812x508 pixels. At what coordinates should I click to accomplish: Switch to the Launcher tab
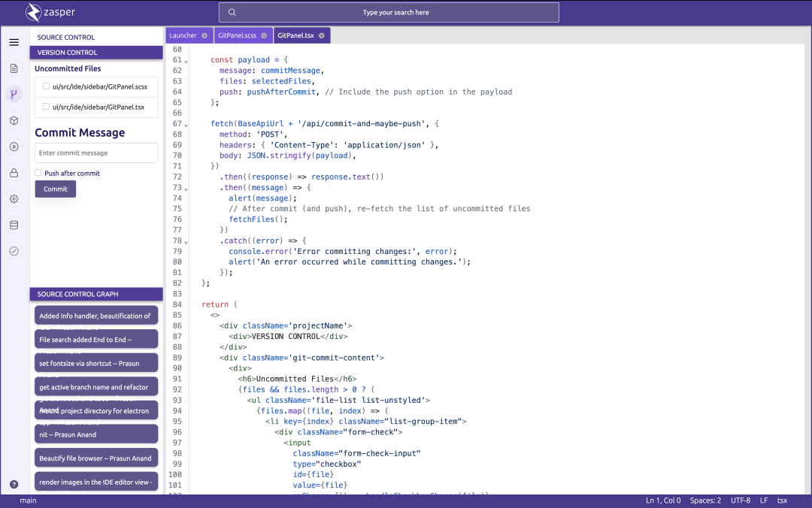[x=183, y=35]
